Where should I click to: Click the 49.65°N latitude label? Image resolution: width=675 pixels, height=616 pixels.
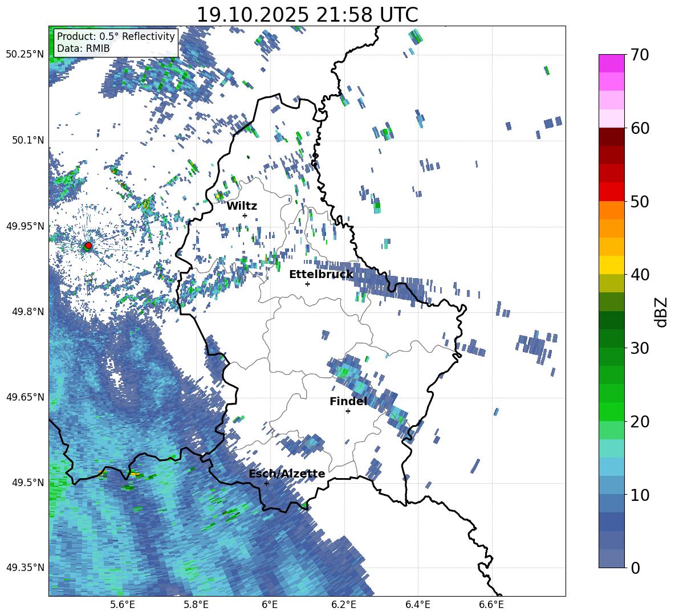click(x=25, y=397)
